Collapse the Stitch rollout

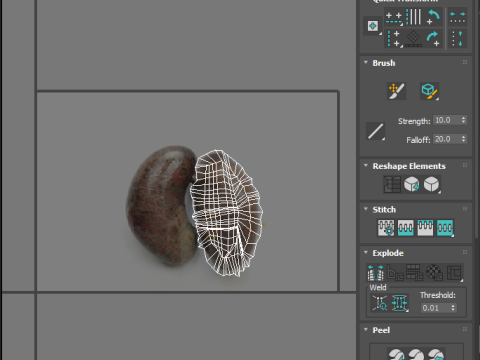click(x=366, y=209)
